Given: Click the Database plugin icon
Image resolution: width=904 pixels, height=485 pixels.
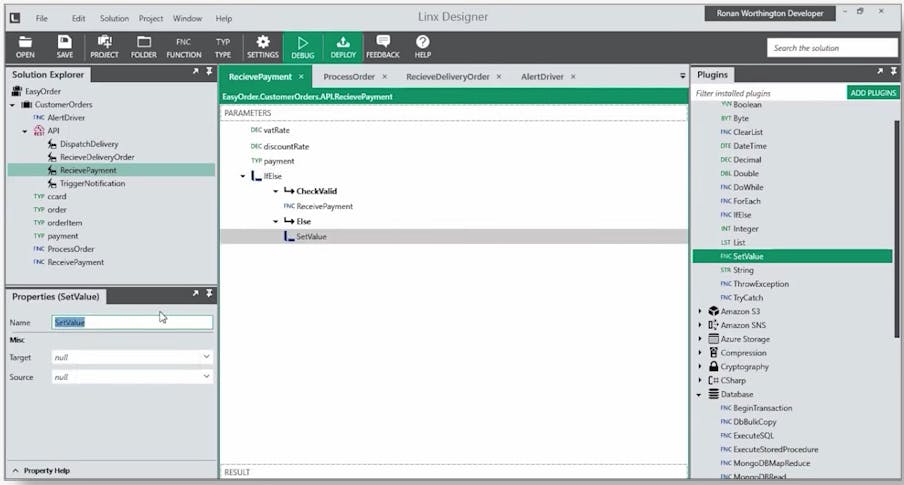Looking at the screenshot, I should click(x=714, y=394).
